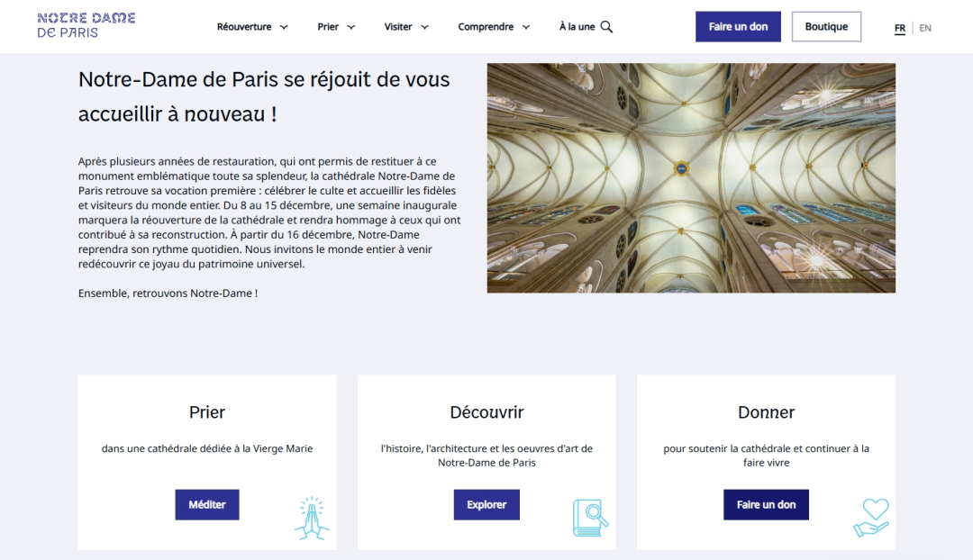
Task: Click Faire un don in Donner card
Action: point(766,505)
